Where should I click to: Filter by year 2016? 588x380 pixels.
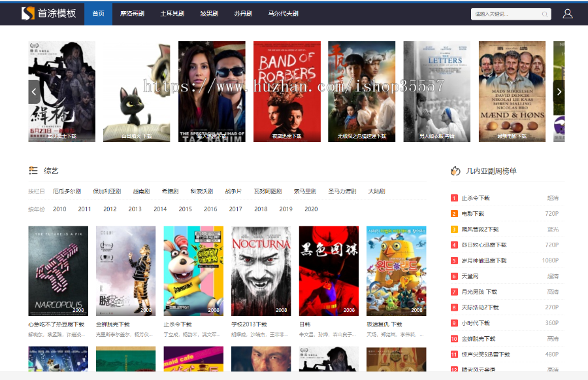pyautogui.click(x=210, y=209)
